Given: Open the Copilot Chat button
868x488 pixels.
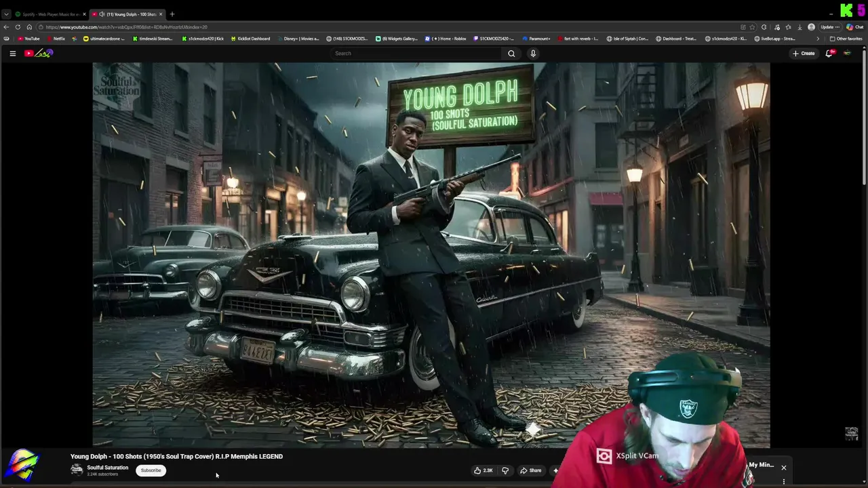Looking at the screenshot, I should (x=854, y=27).
